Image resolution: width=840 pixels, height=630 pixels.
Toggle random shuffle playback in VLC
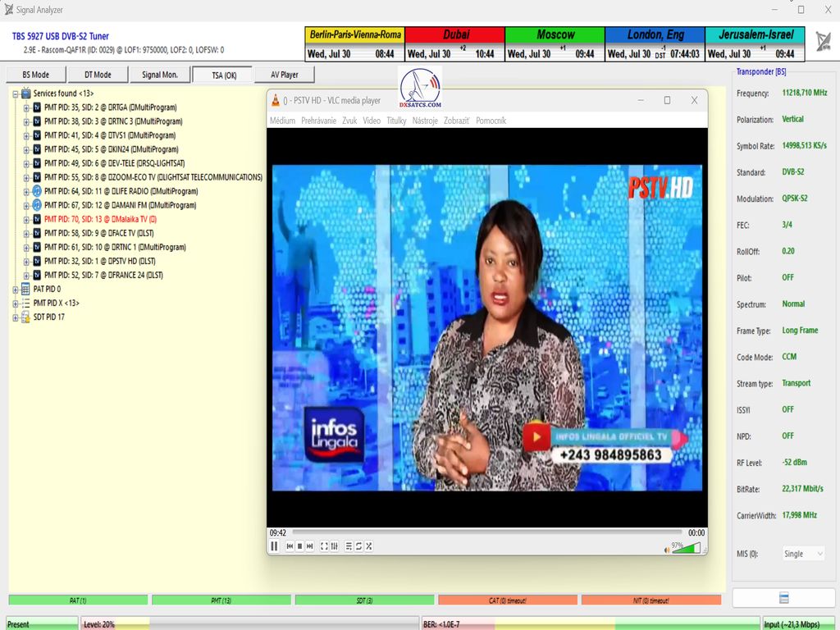coord(368,546)
